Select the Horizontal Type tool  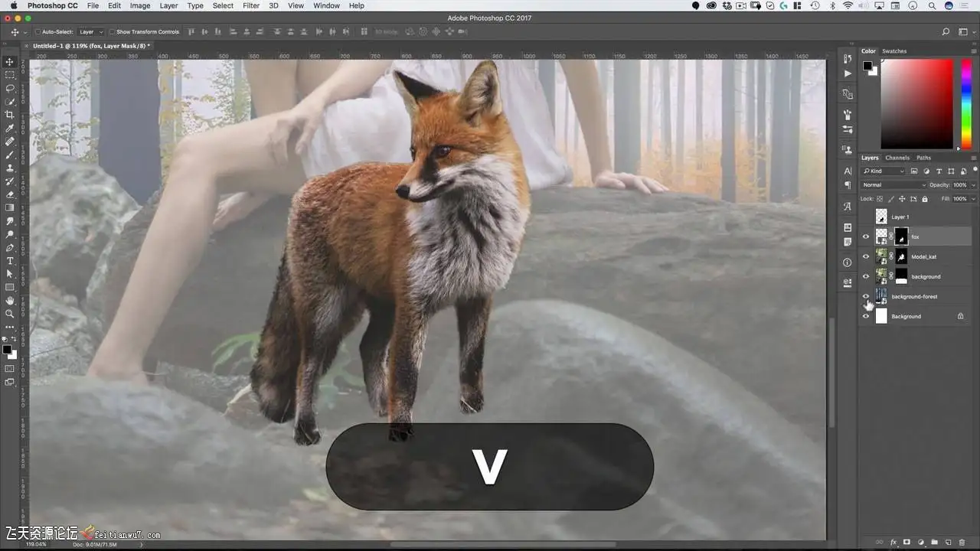tap(10, 261)
